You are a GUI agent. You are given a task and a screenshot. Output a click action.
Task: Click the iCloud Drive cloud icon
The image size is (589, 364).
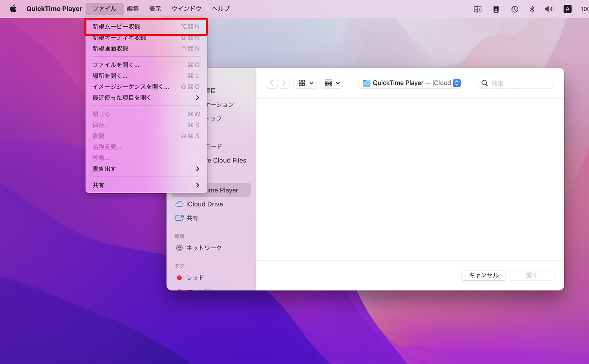(x=179, y=204)
